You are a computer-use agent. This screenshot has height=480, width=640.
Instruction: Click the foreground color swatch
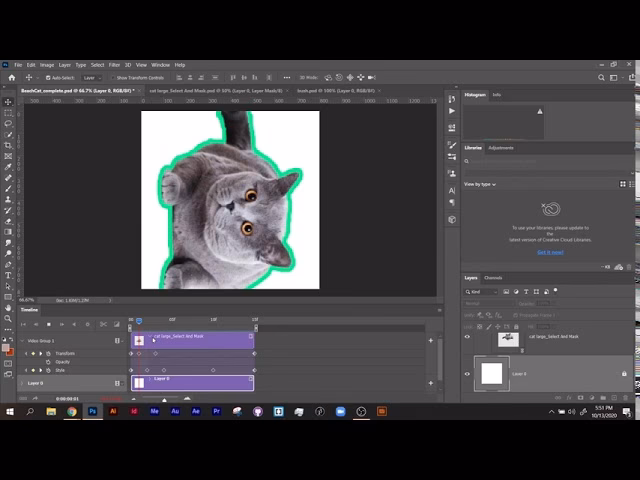tap(5, 348)
